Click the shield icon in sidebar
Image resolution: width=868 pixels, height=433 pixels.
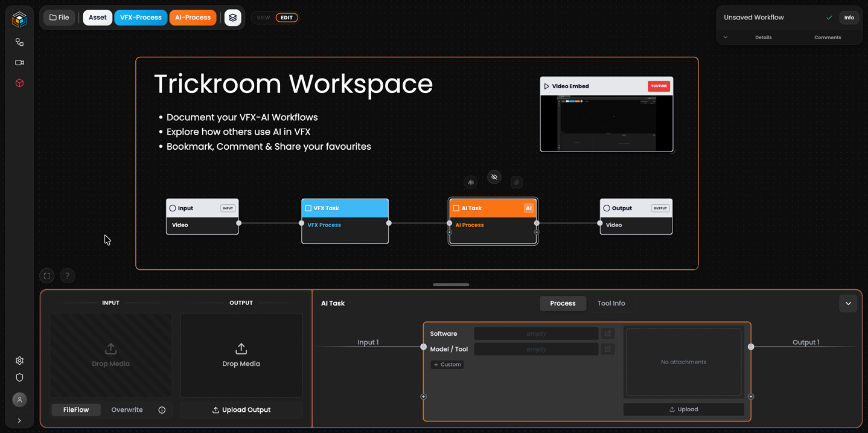pyautogui.click(x=19, y=377)
